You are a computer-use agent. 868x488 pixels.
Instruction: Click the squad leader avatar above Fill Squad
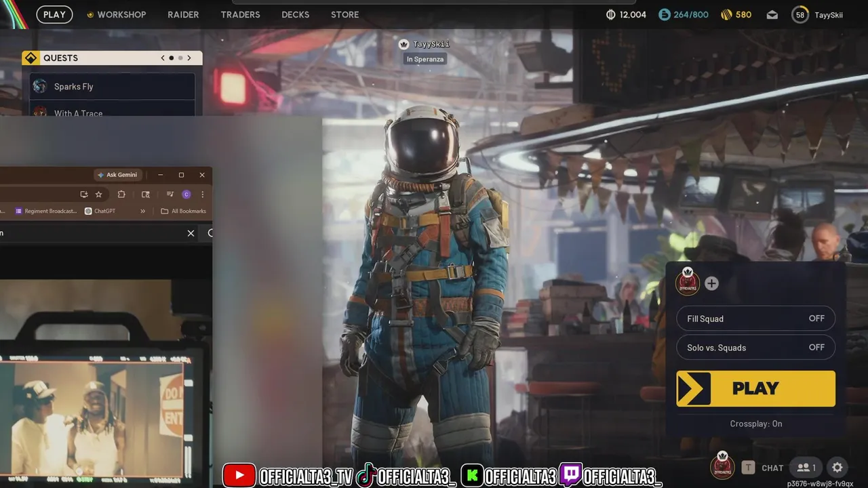tap(688, 281)
